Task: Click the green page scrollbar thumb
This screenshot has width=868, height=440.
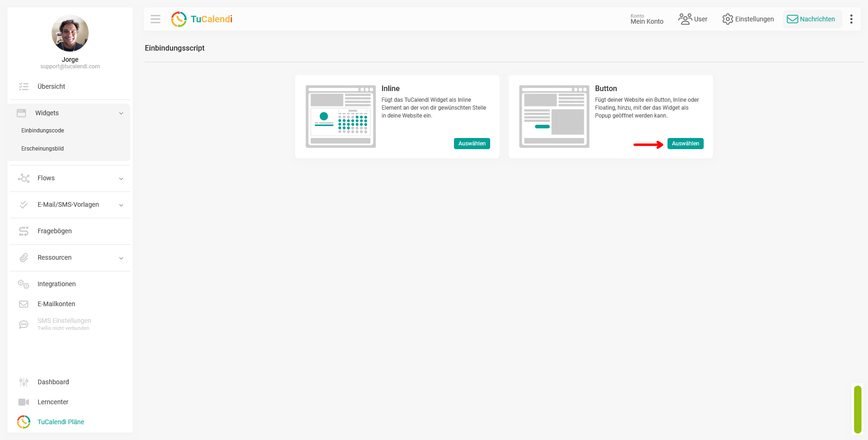Action: point(858,410)
